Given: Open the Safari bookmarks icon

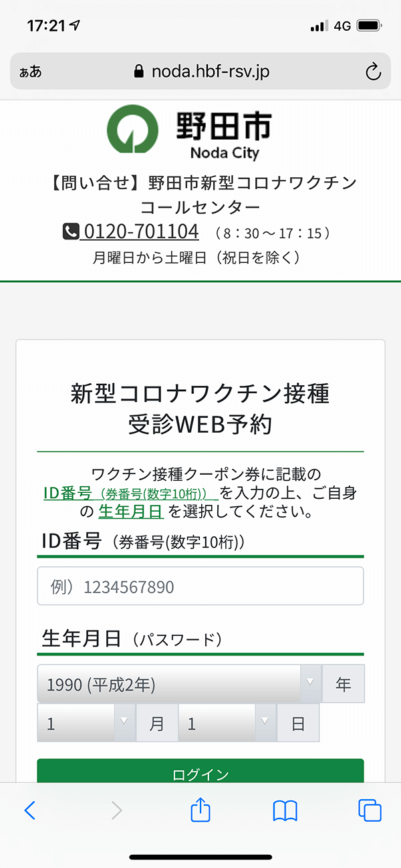Looking at the screenshot, I should [x=285, y=810].
